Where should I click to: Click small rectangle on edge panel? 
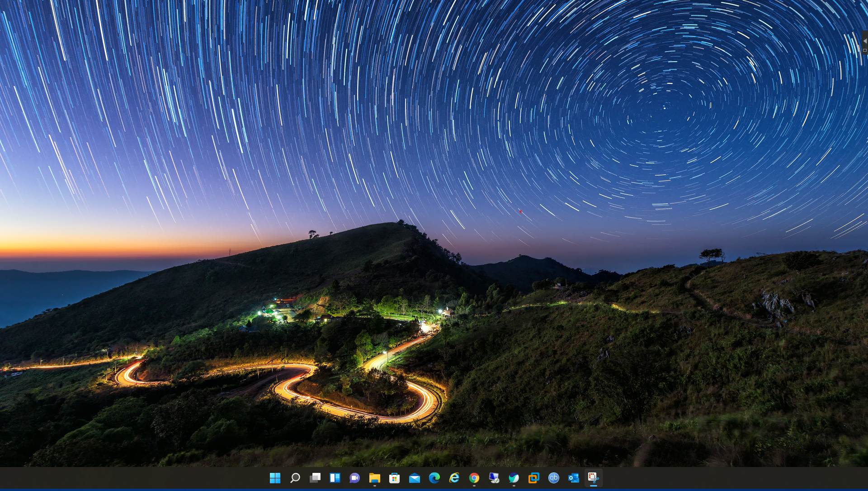point(864,50)
